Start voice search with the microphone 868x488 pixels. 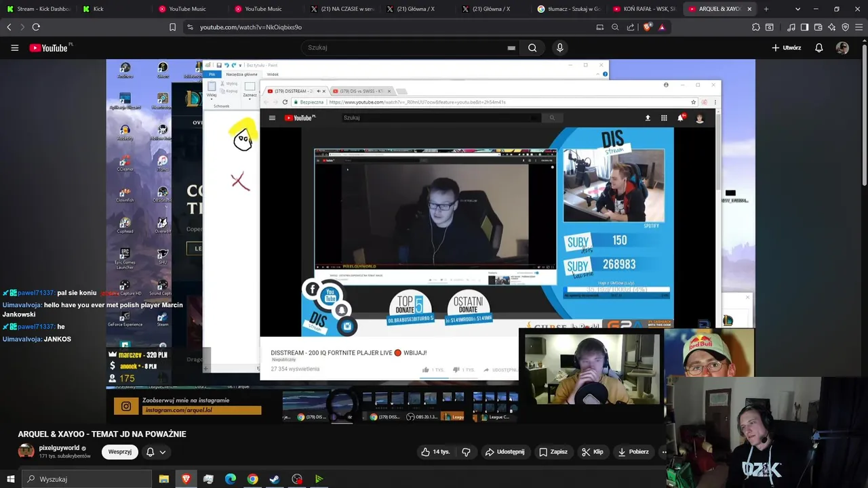point(559,48)
